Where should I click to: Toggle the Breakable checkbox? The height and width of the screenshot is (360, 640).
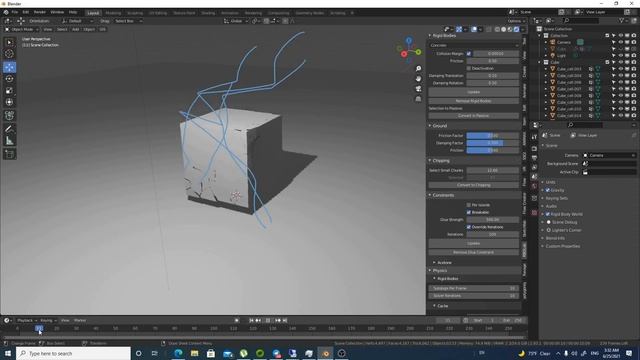pos(469,212)
